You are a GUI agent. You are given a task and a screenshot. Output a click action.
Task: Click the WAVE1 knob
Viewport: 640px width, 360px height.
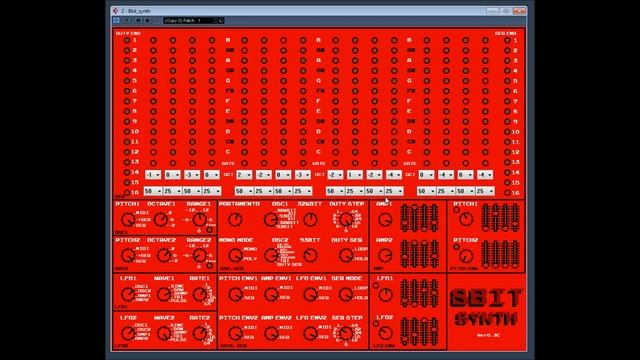[x=164, y=294]
